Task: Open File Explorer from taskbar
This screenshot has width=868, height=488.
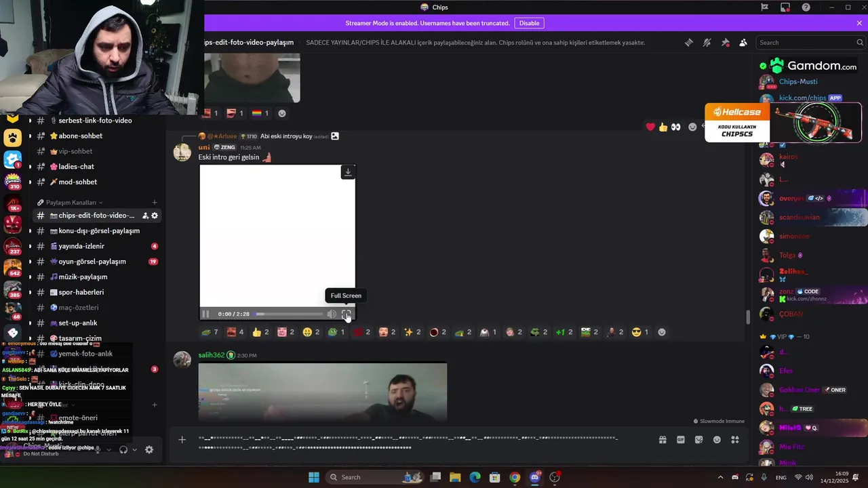Action: [x=455, y=477]
